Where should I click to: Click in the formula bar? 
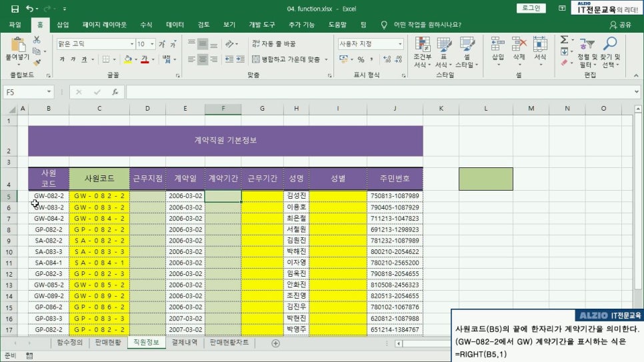(380, 92)
